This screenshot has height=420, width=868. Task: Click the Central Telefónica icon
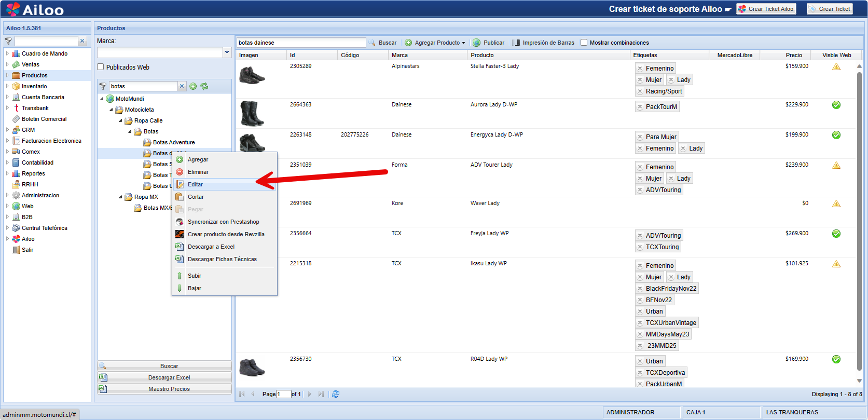16,228
